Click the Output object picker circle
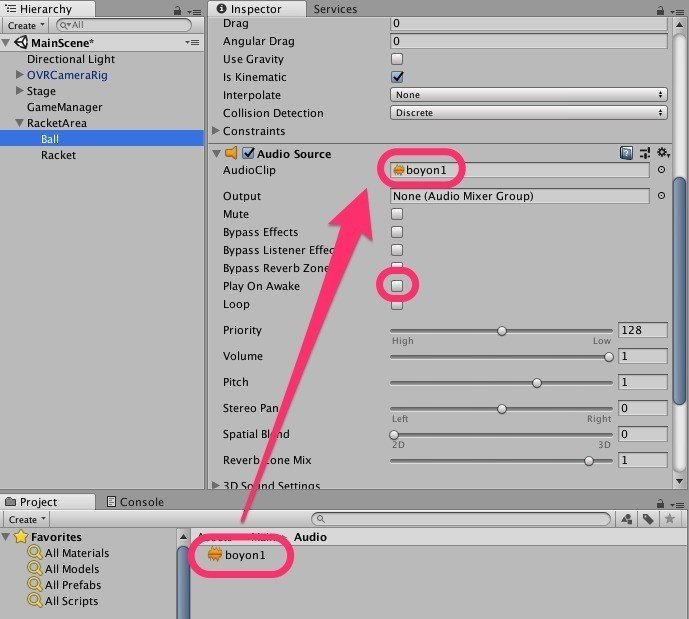Image resolution: width=689 pixels, height=619 pixels. tap(661, 195)
